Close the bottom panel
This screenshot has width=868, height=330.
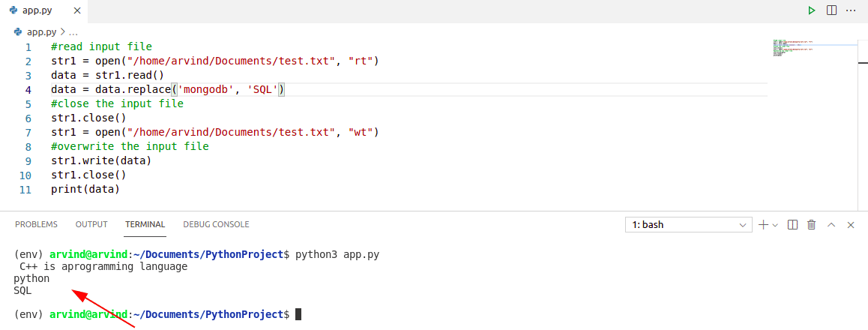coord(851,225)
